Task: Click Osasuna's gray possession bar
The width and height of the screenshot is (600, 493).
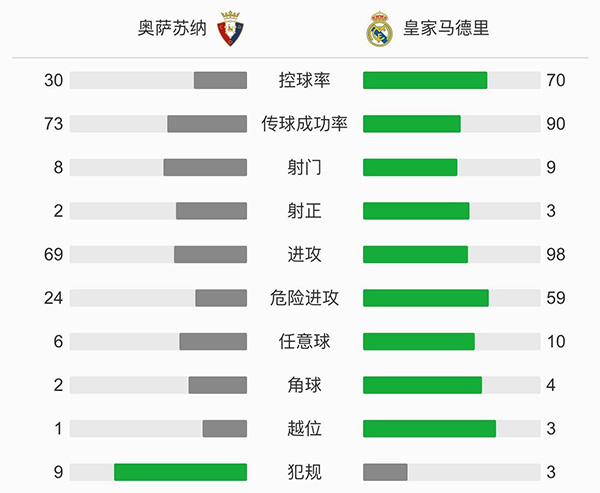Action: point(220,81)
